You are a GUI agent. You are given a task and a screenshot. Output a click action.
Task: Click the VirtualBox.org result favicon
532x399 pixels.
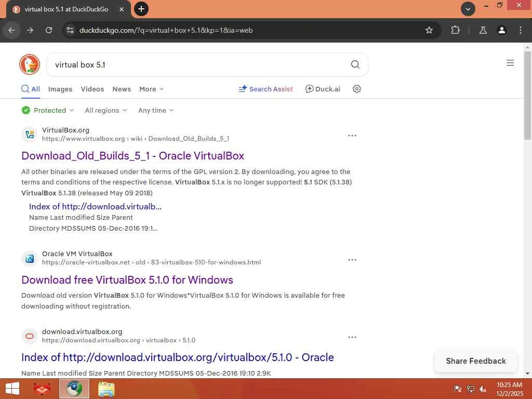point(30,135)
